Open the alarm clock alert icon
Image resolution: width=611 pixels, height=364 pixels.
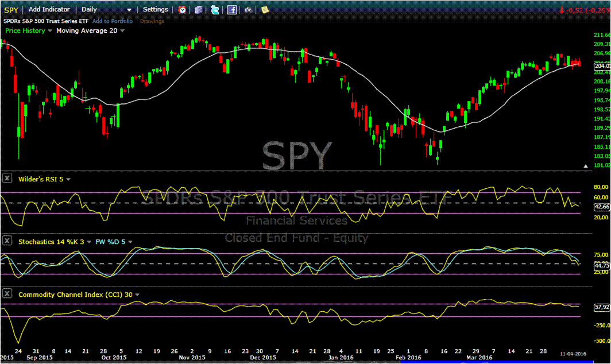(182, 10)
